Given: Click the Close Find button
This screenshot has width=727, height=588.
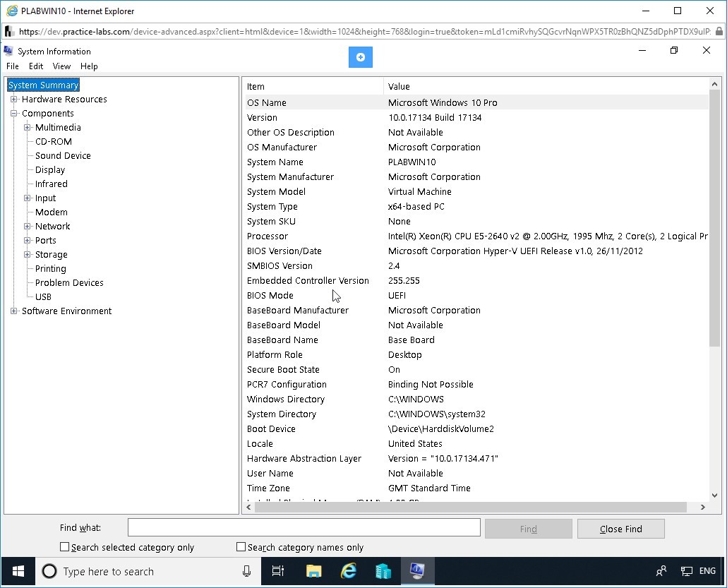Looking at the screenshot, I should 621,529.
